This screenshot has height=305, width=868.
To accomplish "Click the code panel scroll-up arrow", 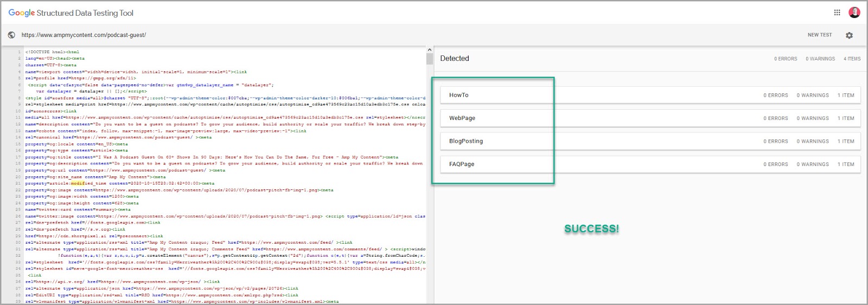I will pos(430,50).
